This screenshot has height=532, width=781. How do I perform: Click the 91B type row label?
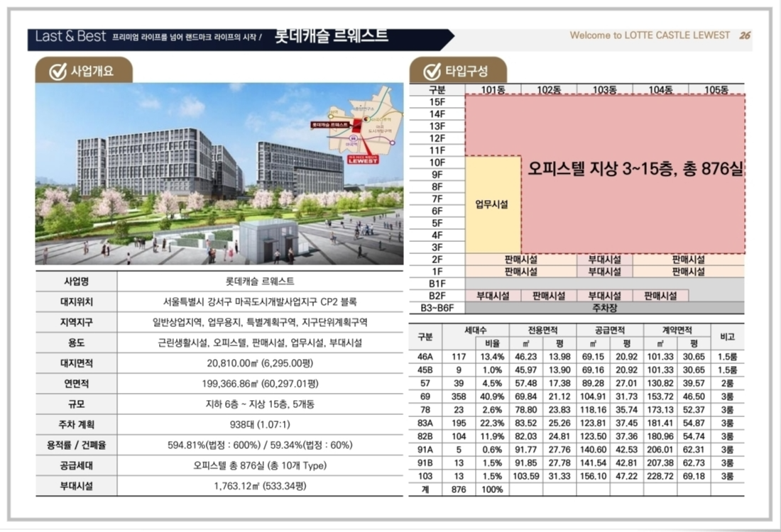pyautogui.click(x=425, y=462)
